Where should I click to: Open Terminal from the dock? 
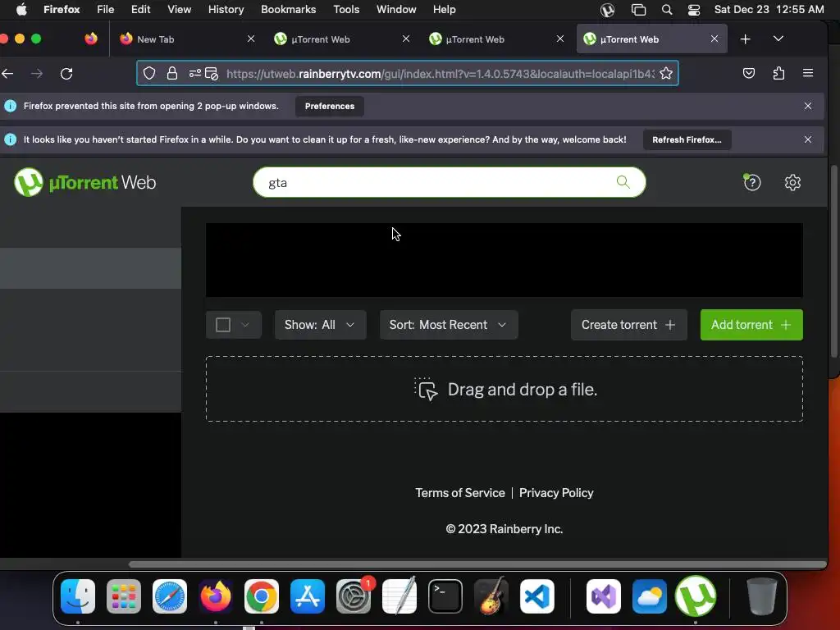coord(445,596)
